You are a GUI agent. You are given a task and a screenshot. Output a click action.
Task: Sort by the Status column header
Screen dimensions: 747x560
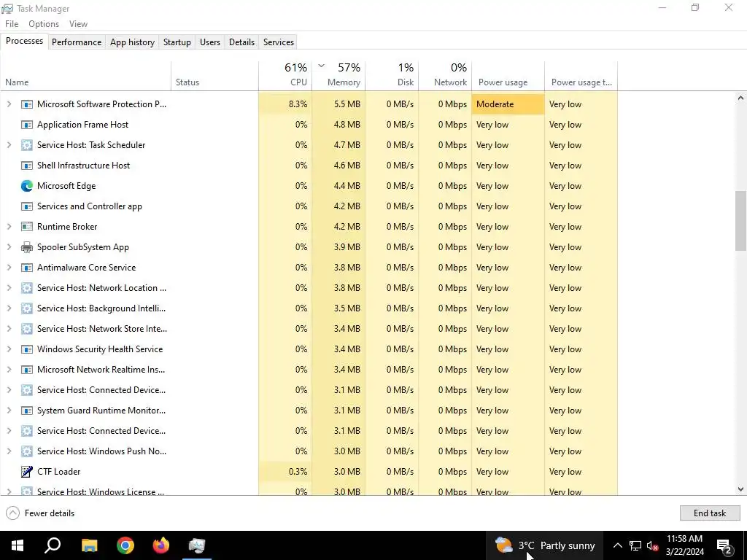215,75
